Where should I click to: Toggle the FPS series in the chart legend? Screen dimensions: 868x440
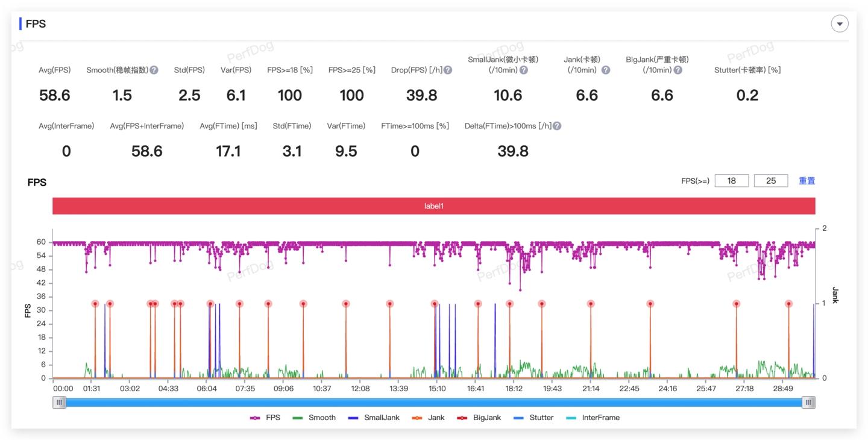pos(265,418)
